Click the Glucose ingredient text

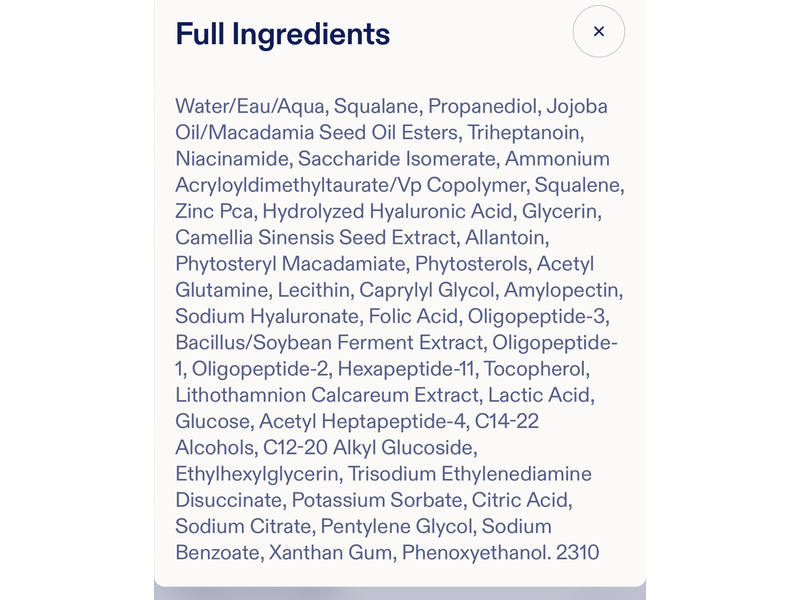click(x=213, y=421)
